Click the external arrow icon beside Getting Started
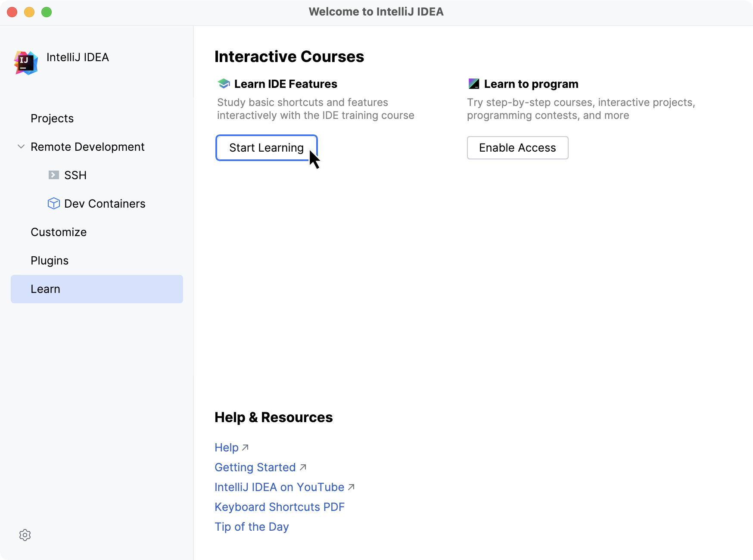The width and height of the screenshot is (753, 560). pos(303,467)
